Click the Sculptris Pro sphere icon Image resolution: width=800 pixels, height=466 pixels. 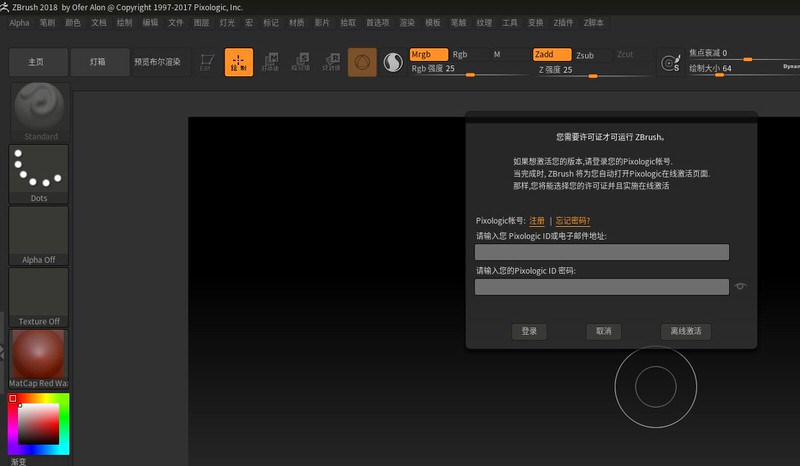(393, 62)
